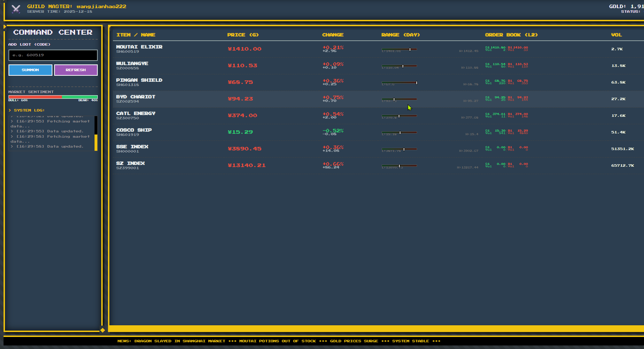Click the REFRESH button
Image resolution: width=644 pixels, height=349 pixels.
pyautogui.click(x=75, y=70)
